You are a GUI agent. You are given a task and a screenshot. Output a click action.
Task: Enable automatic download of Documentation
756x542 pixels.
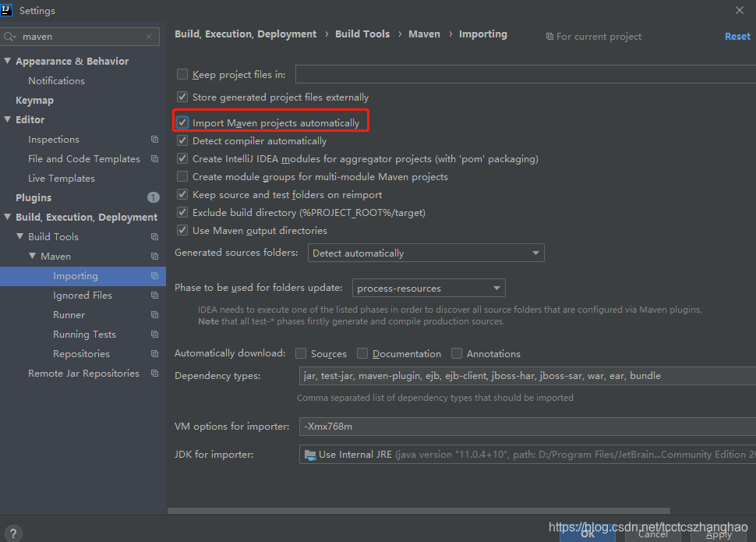362,354
